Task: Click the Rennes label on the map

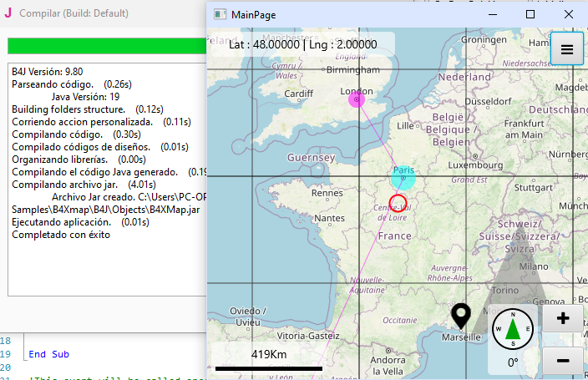Action: point(327,193)
